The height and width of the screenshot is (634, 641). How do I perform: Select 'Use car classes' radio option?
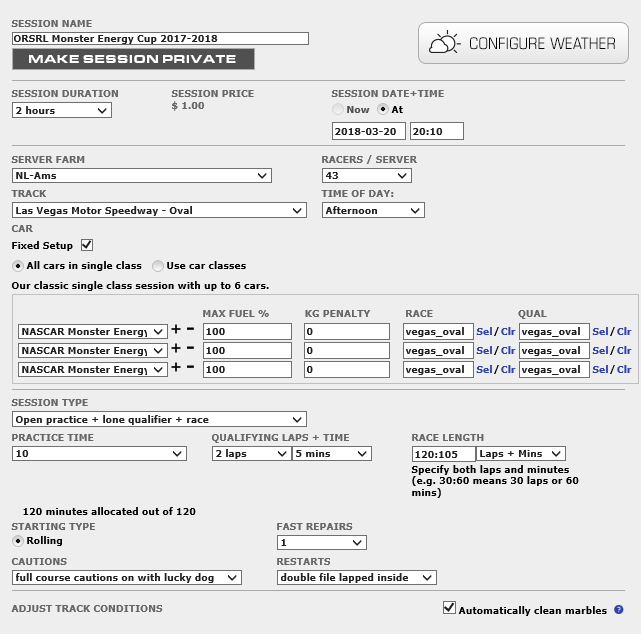(x=158, y=266)
